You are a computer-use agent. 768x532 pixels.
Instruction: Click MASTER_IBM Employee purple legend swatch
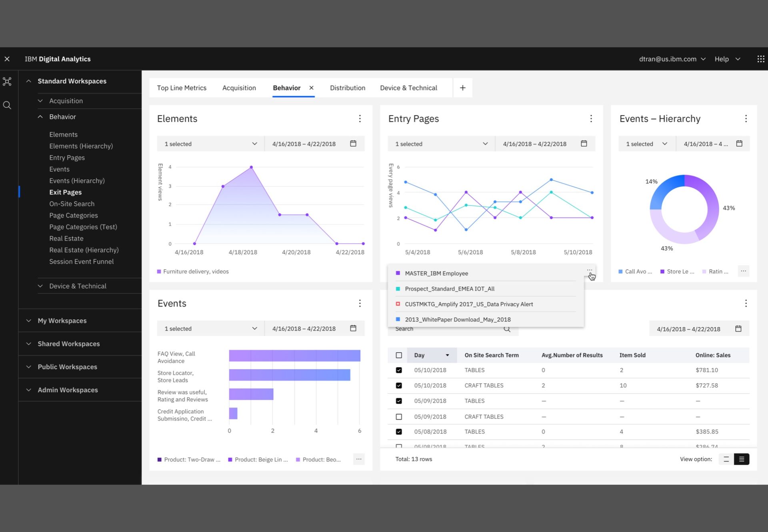[x=398, y=273]
